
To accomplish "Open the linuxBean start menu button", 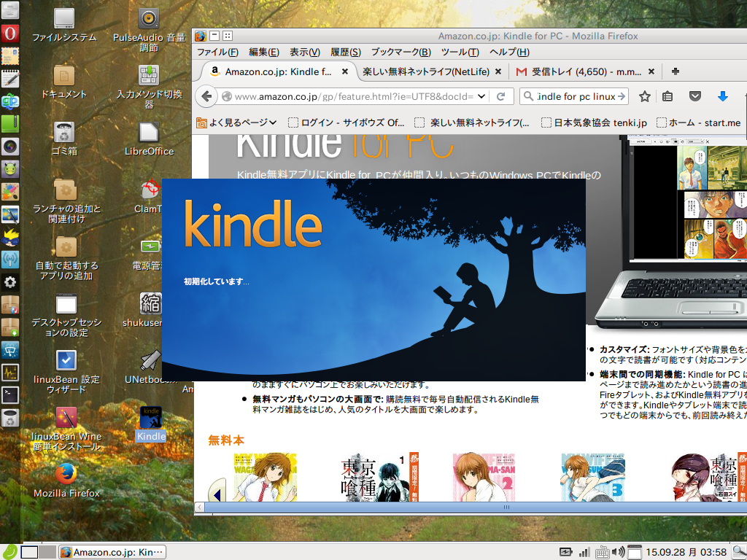I will point(9,551).
